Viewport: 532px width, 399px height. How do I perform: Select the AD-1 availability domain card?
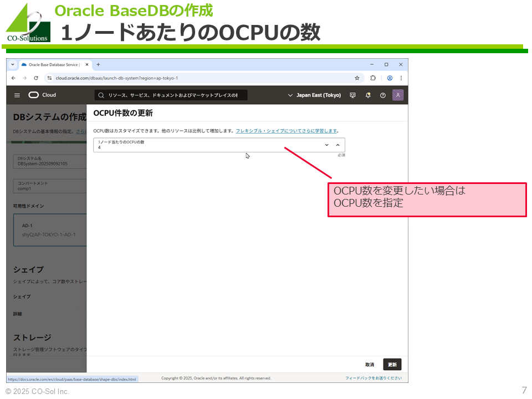coord(50,230)
